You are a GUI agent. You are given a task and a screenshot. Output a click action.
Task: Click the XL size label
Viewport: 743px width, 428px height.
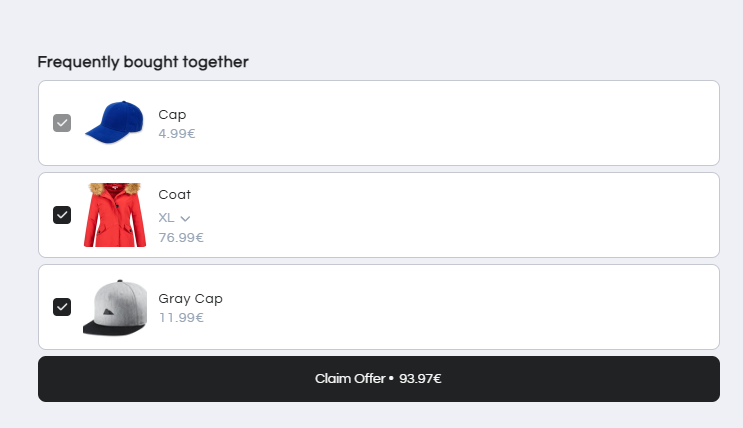[x=166, y=217]
